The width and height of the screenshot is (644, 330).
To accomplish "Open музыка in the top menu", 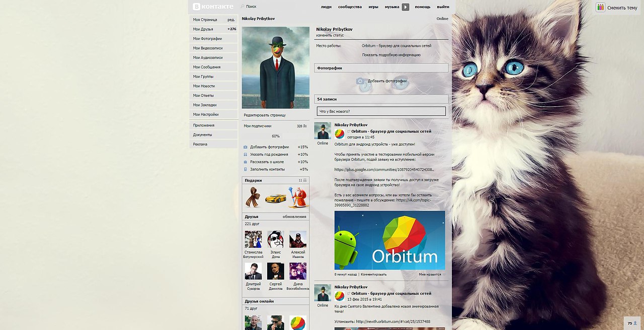I will (392, 7).
